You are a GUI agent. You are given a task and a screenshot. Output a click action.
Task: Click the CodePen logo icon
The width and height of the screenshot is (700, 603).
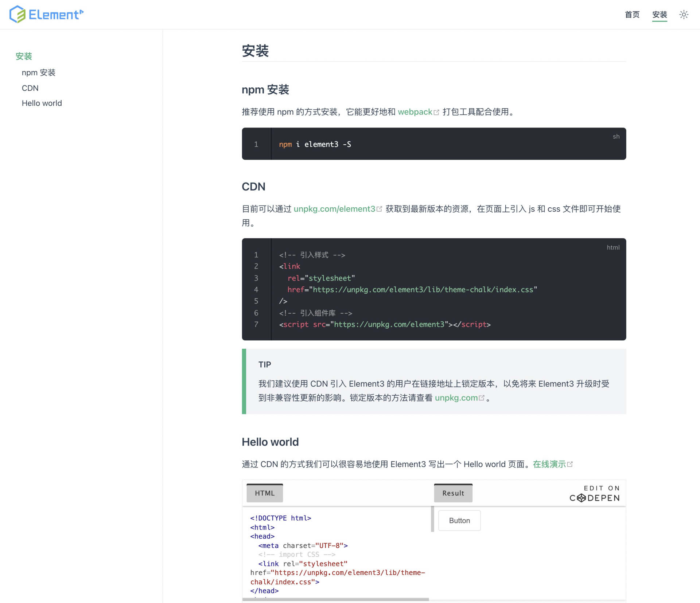point(582,498)
